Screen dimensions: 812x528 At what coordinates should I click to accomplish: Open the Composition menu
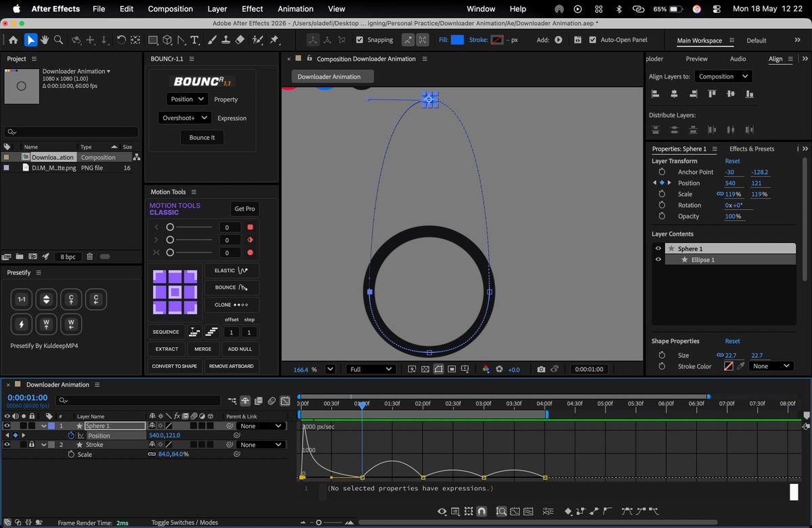point(171,9)
